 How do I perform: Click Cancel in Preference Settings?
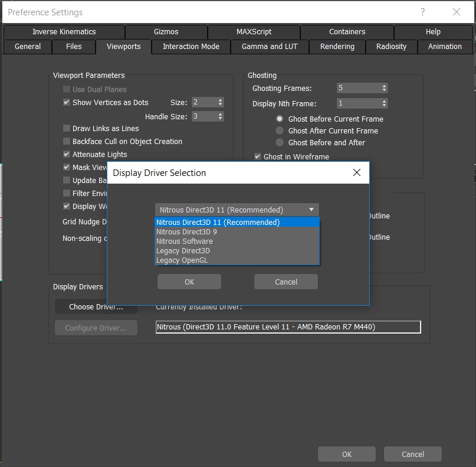413,454
